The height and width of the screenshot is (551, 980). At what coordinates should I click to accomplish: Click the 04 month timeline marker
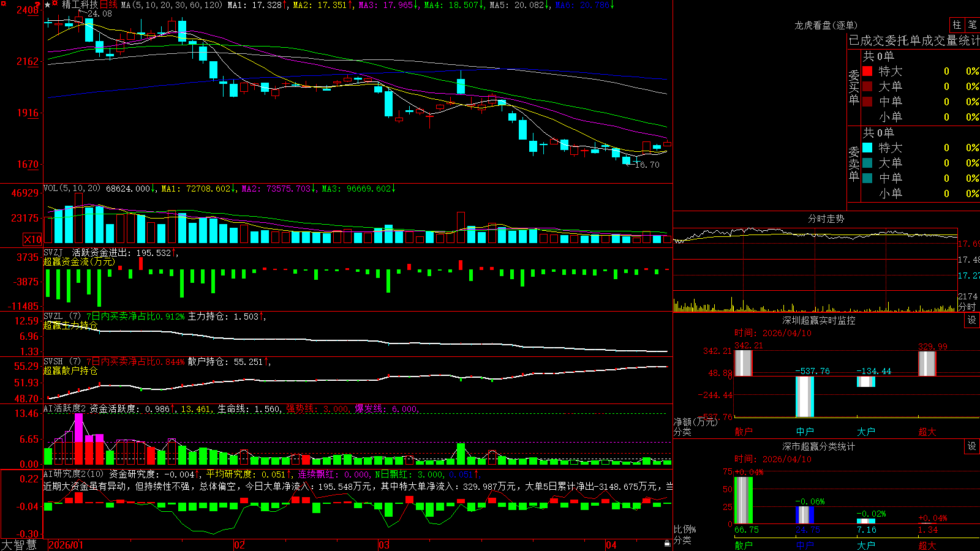click(x=611, y=545)
